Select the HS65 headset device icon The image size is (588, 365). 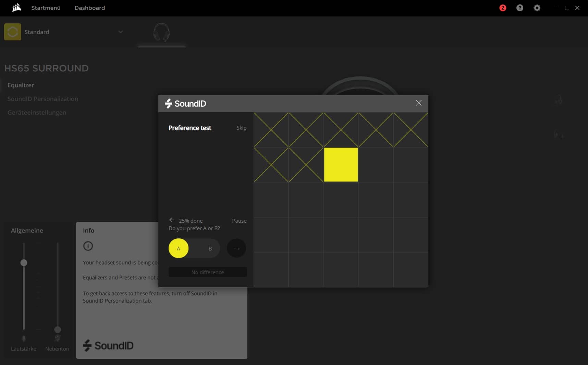(161, 33)
